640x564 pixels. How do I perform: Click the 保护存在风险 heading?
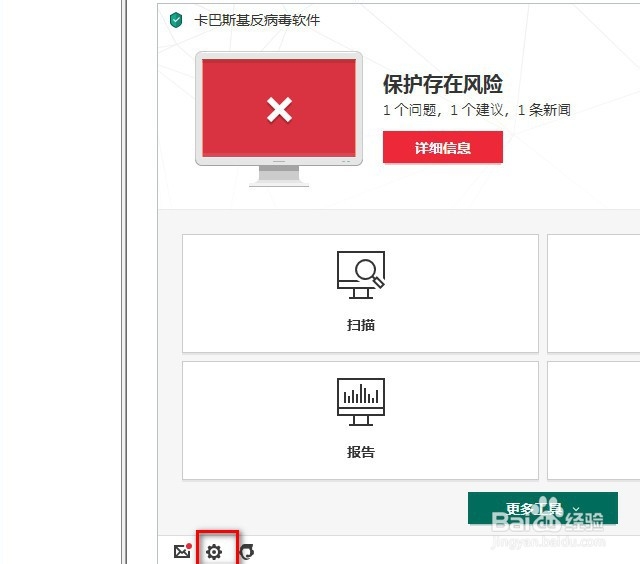click(442, 84)
